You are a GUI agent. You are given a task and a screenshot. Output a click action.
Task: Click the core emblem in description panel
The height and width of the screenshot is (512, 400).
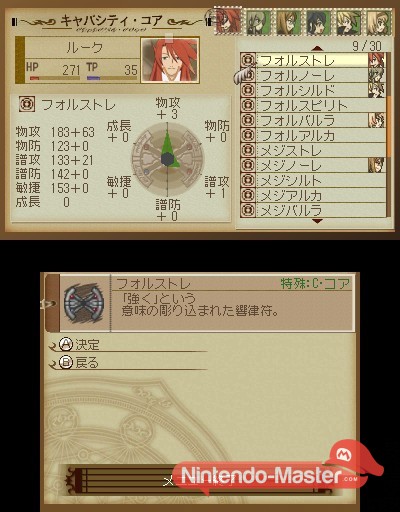84,303
